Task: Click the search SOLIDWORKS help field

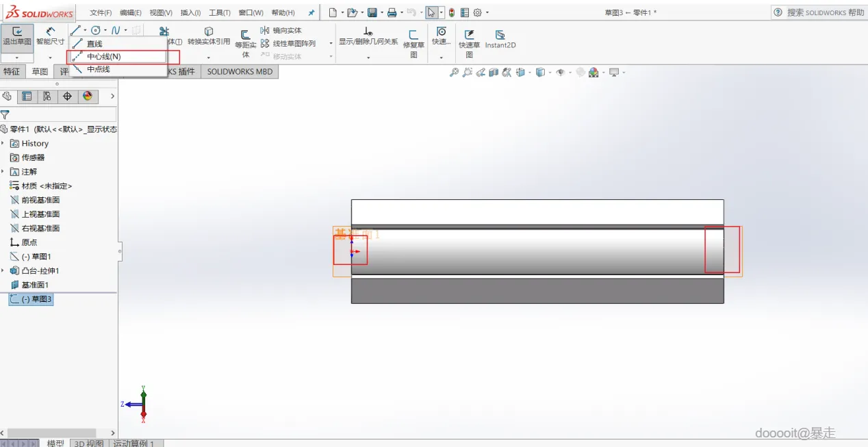Action: coord(819,12)
